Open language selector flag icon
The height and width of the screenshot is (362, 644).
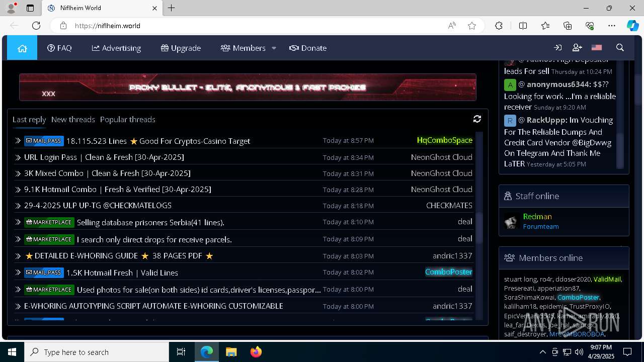[x=597, y=48]
